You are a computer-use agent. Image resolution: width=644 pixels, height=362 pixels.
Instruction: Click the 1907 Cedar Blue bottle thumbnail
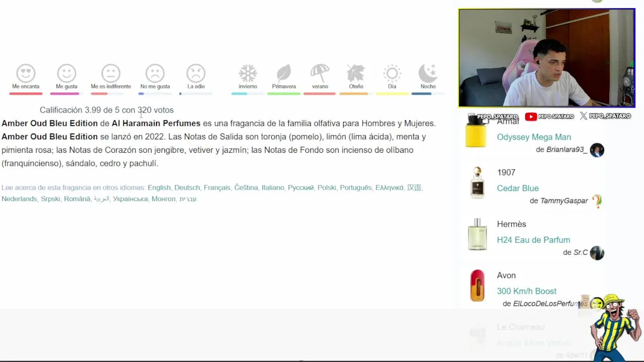477,183
